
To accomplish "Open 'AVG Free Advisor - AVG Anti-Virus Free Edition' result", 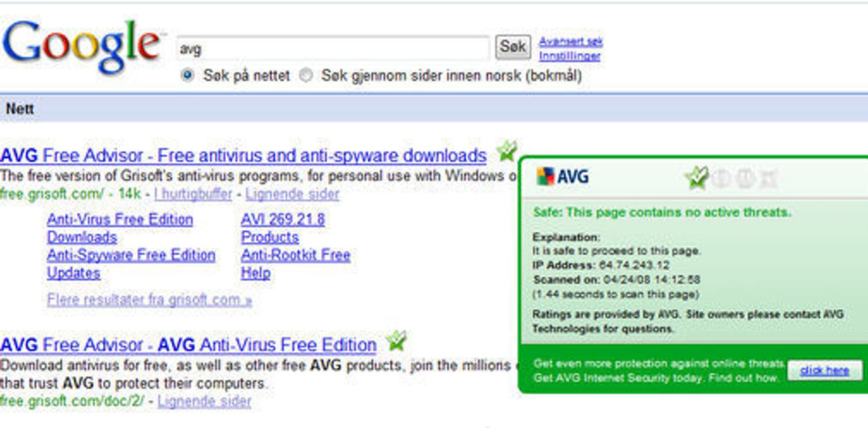I will [188, 345].
